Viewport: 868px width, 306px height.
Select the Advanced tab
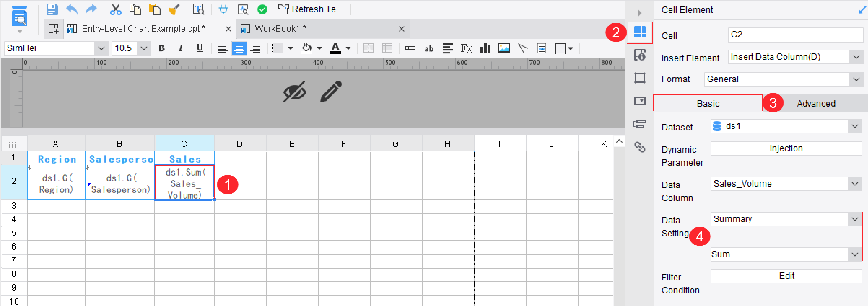click(x=816, y=104)
